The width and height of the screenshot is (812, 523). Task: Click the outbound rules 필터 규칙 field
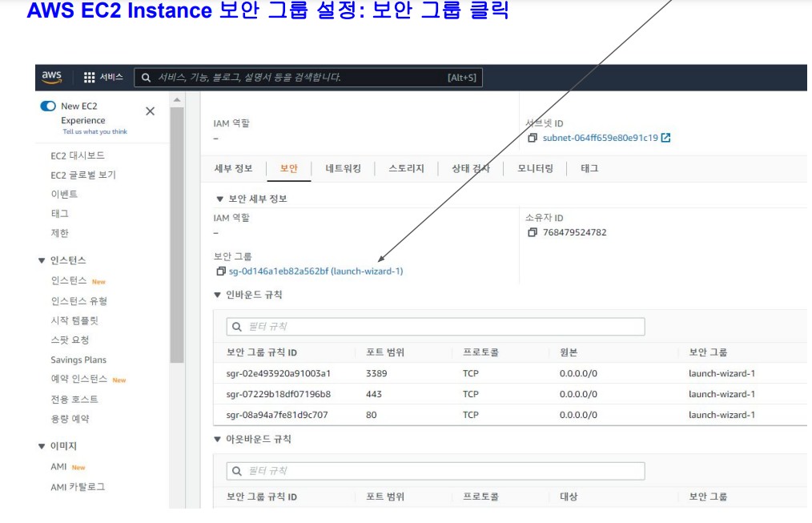tap(436, 471)
